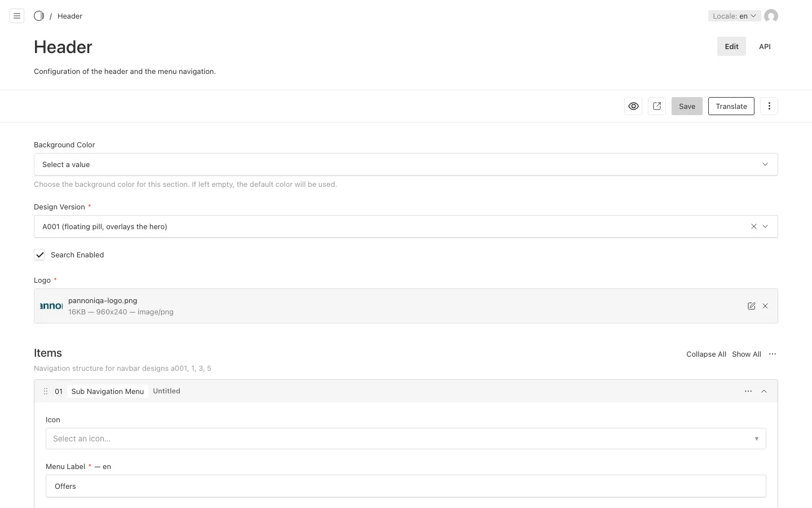Open the more actions vertical dots menu
The width and height of the screenshot is (812, 508).
pyautogui.click(x=769, y=106)
